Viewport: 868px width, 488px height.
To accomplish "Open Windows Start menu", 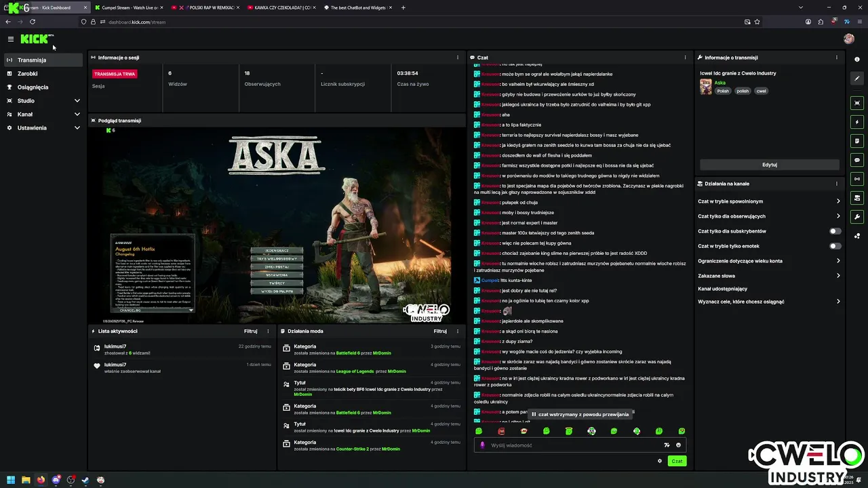I will (10, 480).
